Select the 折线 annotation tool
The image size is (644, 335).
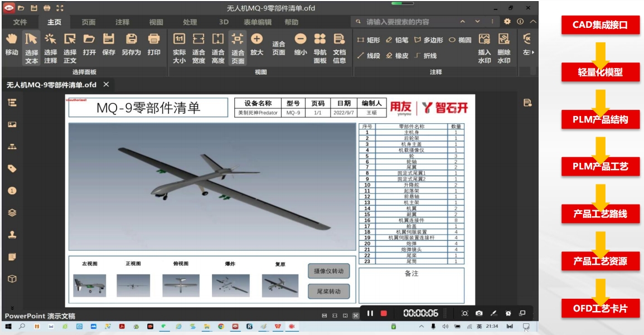pyautogui.click(x=425, y=55)
